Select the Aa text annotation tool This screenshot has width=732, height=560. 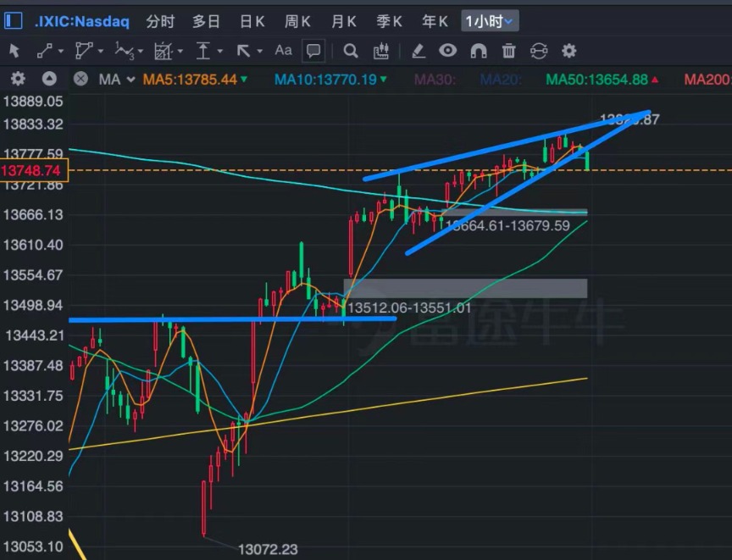pyautogui.click(x=283, y=50)
